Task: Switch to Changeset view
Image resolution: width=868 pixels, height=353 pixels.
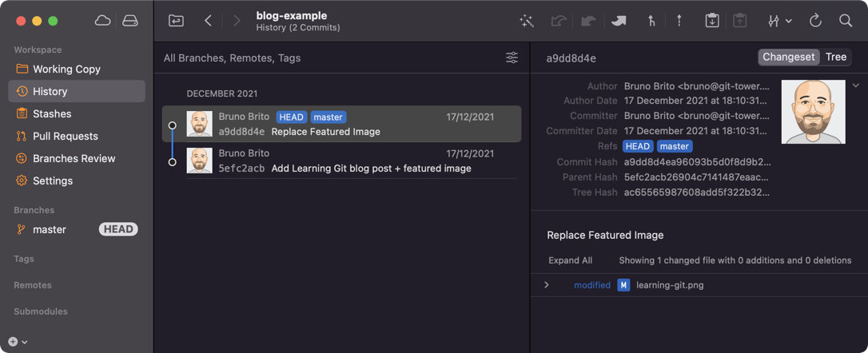Action: (789, 58)
